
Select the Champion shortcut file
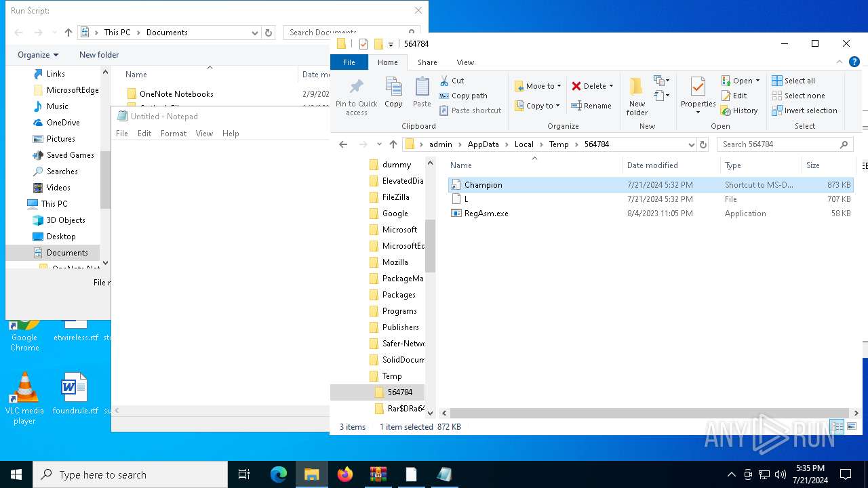[650, 184]
